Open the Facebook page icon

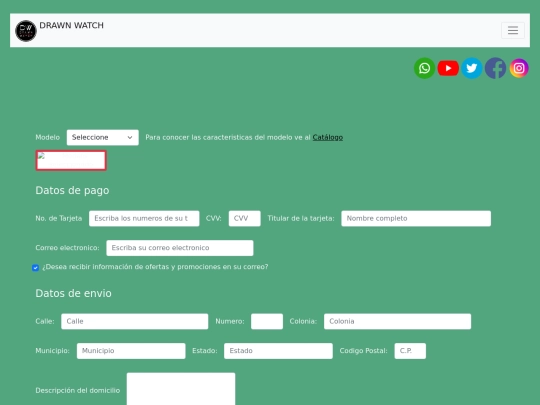(x=495, y=68)
